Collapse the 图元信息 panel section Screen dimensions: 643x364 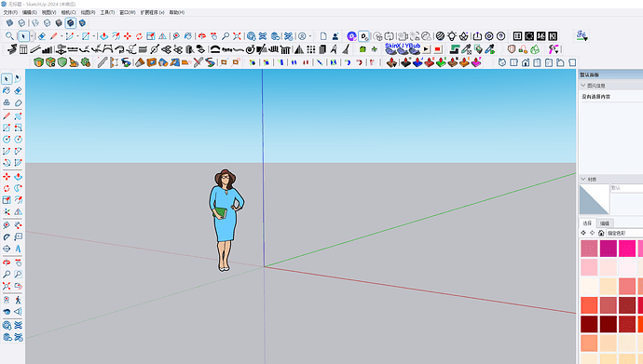583,86
